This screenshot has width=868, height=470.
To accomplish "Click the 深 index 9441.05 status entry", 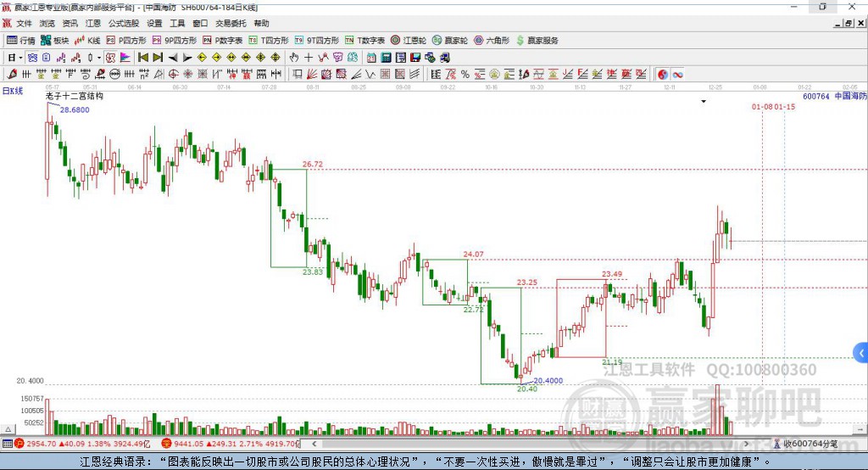I will 231,444.
